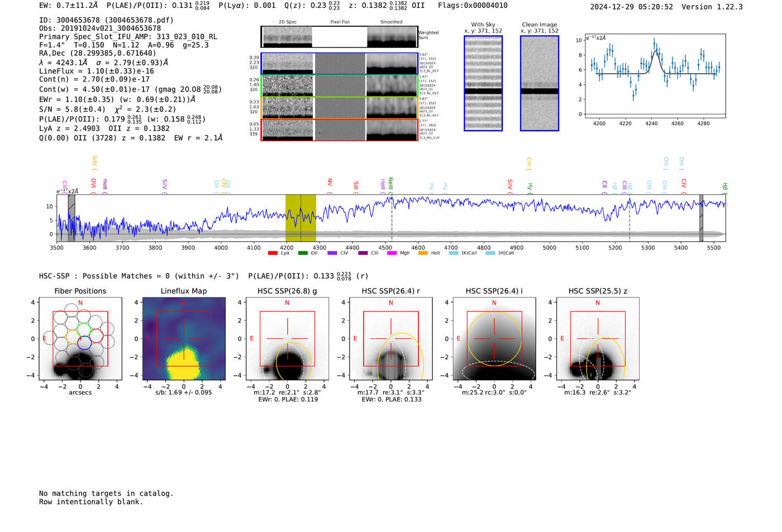Open the With Sky cutout image
This screenshot has height=532, width=782.
tap(483, 83)
